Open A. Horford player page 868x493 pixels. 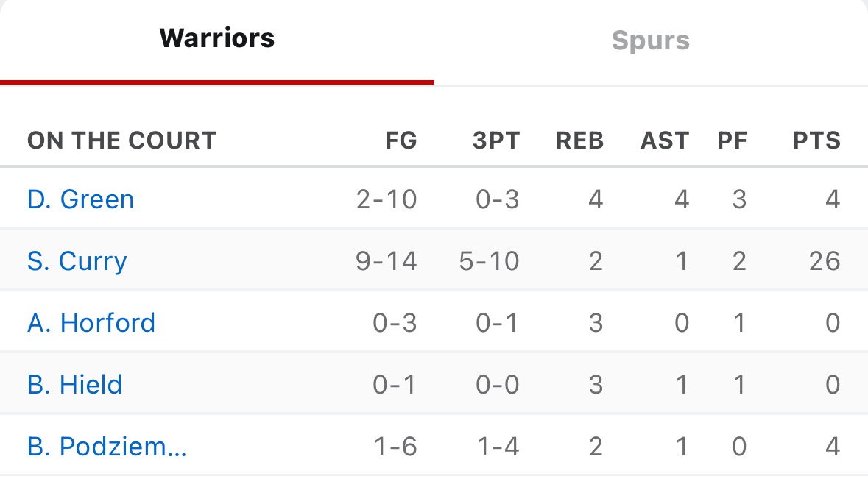91,322
